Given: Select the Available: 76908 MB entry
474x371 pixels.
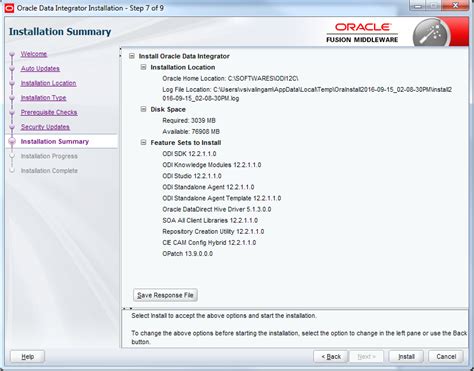Looking at the screenshot, I should [x=191, y=131].
